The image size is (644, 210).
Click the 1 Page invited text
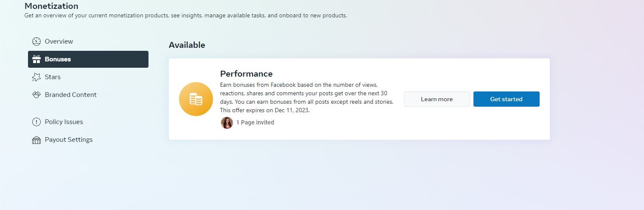coord(255,122)
